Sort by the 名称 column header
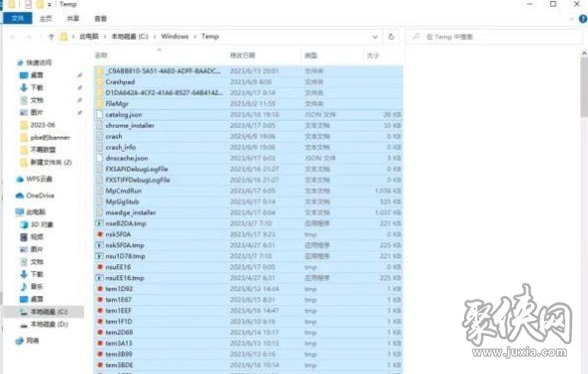The image size is (588, 374). pos(101,56)
